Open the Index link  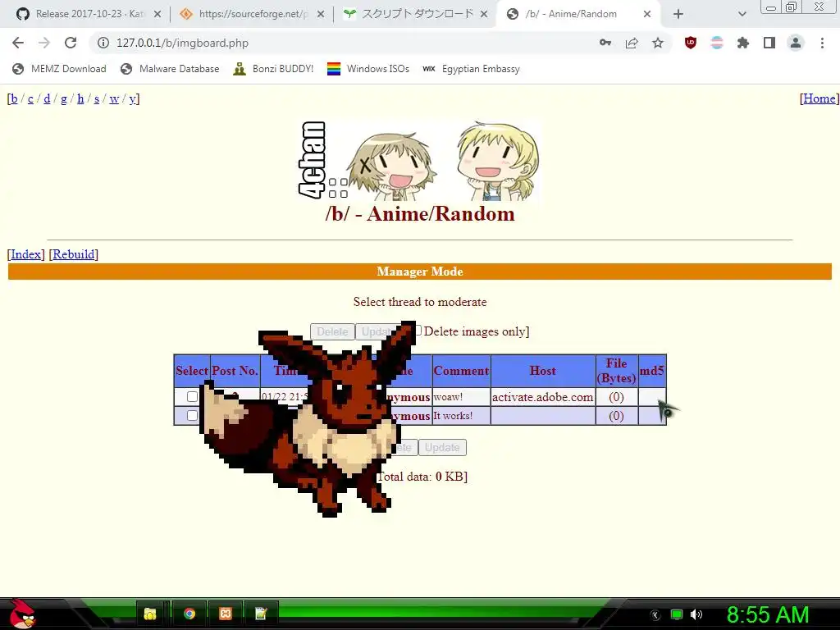tap(25, 254)
